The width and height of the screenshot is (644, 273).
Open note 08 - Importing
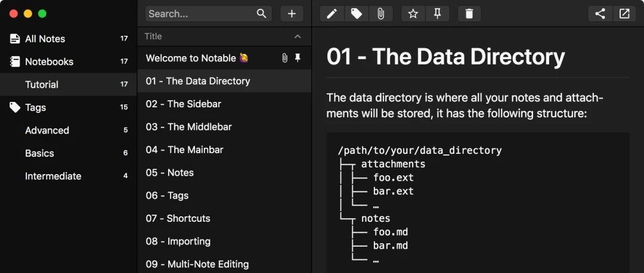[x=224, y=241]
